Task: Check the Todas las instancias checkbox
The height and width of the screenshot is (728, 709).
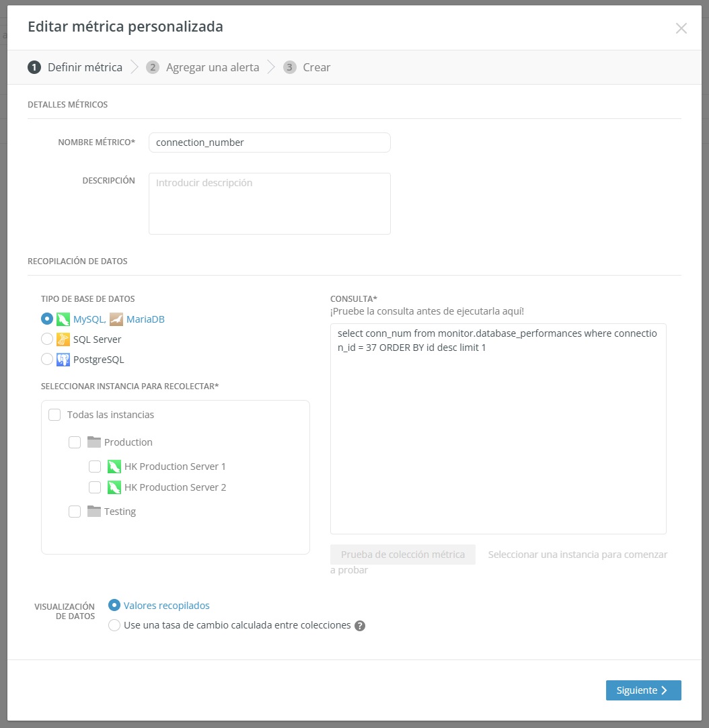Action: pos(54,415)
